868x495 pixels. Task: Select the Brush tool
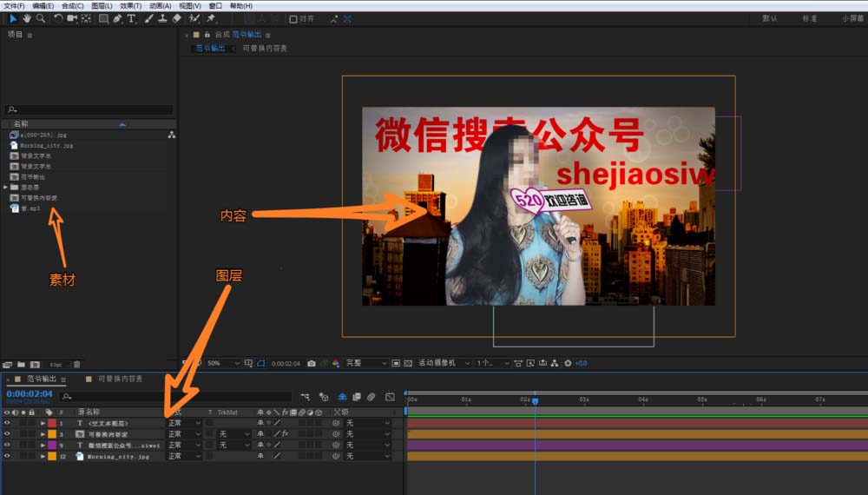coord(149,19)
